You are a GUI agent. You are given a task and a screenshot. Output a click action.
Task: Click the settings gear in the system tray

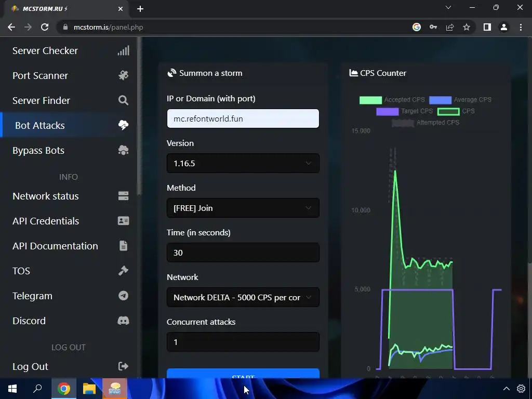[x=521, y=389]
